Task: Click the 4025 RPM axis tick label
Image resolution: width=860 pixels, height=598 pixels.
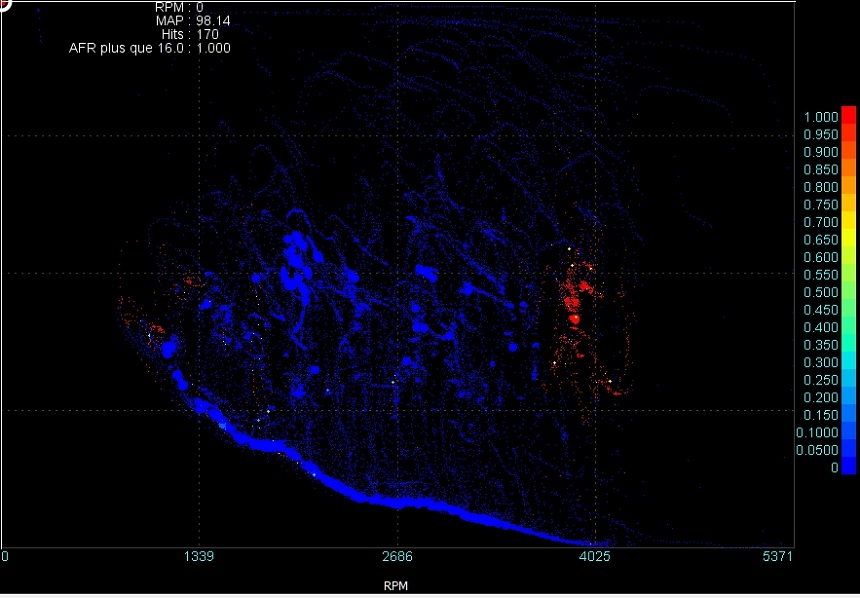Action: coord(595,556)
